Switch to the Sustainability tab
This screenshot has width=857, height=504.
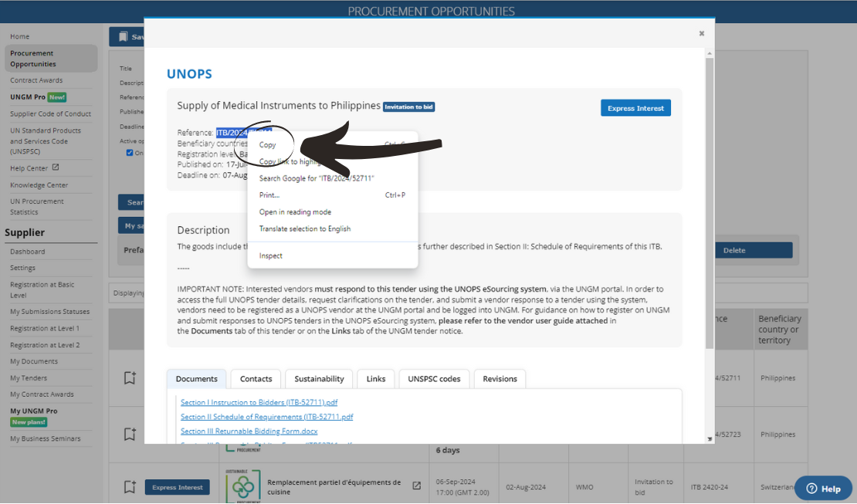pos(319,379)
